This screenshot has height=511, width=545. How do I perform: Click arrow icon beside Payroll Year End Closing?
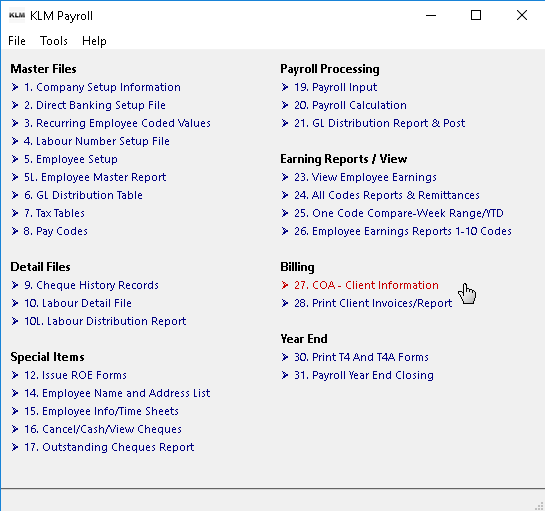(285, 375)
